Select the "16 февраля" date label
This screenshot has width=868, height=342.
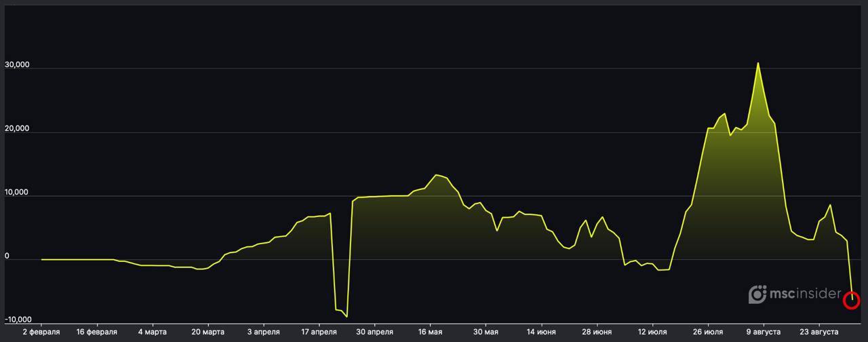[97, 332]
